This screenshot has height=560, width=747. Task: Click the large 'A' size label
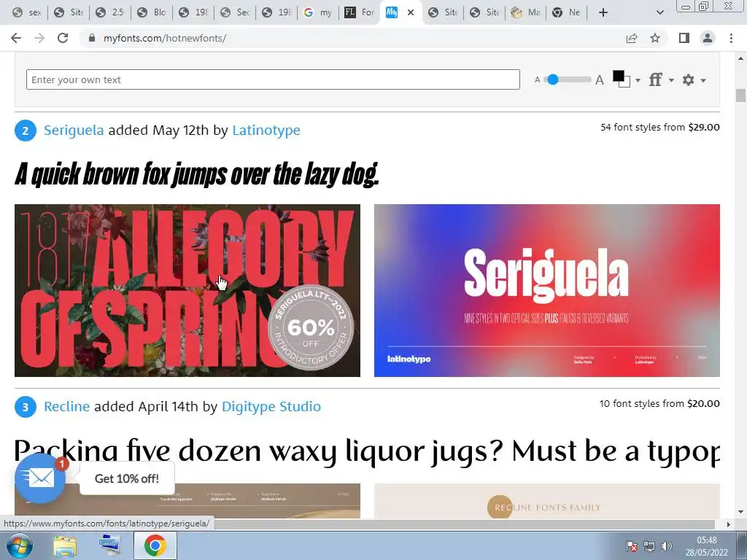(x=600, y=80)
